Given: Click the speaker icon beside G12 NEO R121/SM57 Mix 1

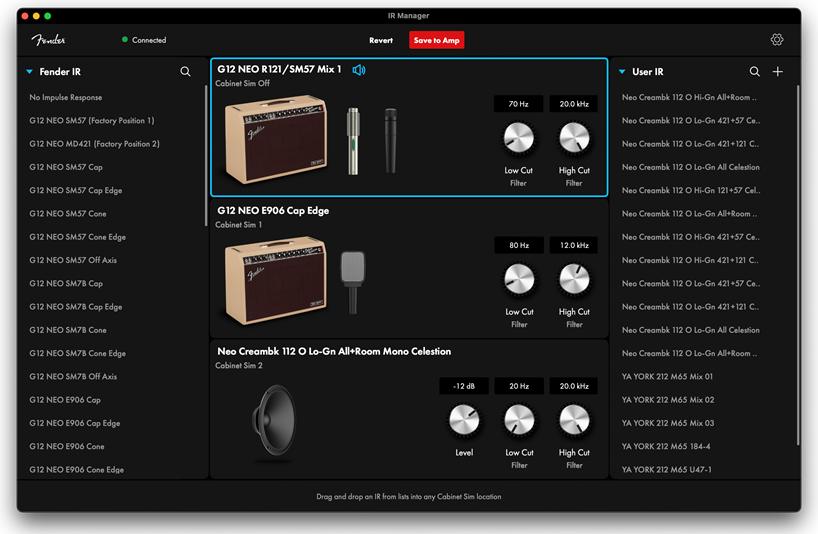Looking at the screenshot, I should coord(359,70).
